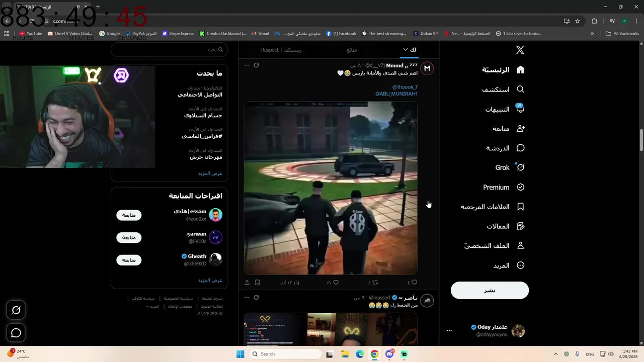Viewport: 644px width, 362px height.
Task: Reply to Mmmd's post with 4 comments
Action: (x=412, y=283)
